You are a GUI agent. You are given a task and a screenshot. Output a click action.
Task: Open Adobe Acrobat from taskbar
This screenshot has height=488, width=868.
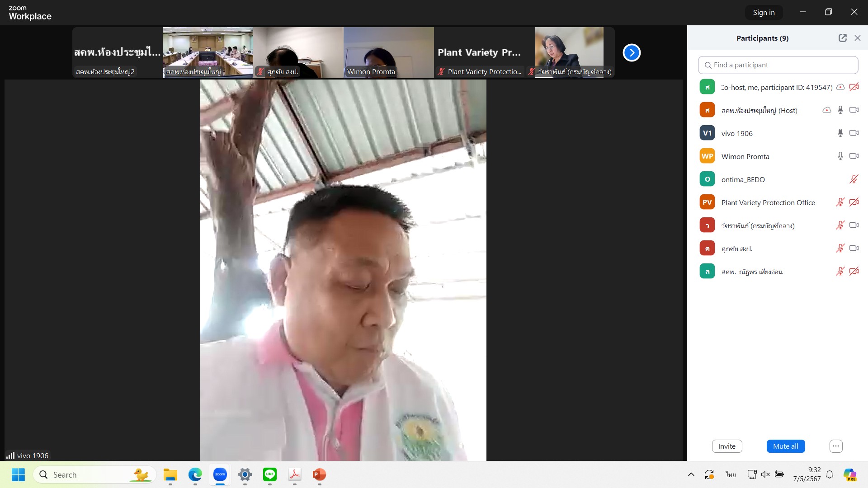(295, 475)
